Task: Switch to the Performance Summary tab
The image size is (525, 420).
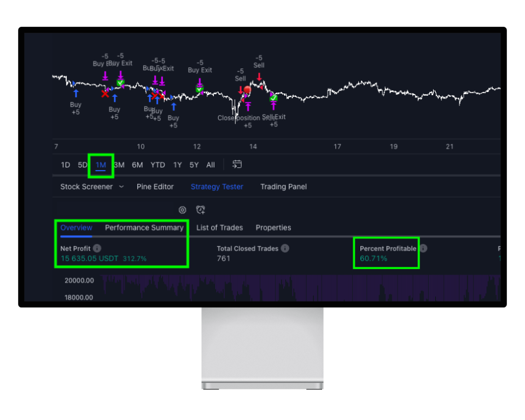Action: tap(144, 227)
